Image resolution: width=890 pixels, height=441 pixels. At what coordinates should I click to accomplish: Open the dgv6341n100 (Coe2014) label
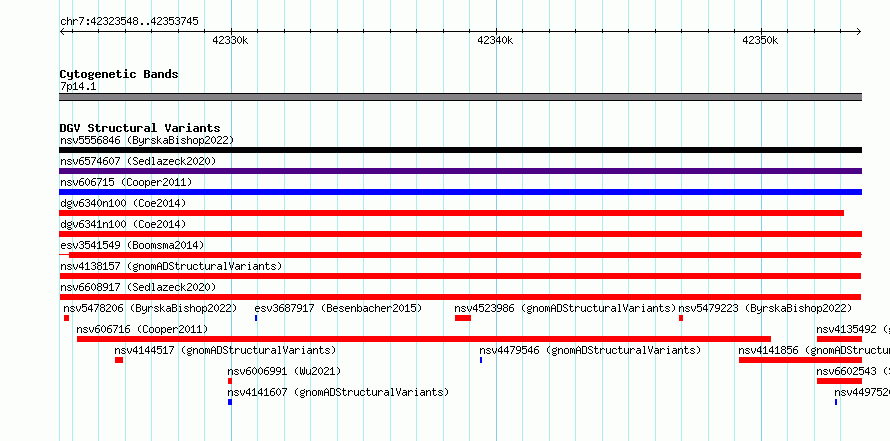coord(123,224)
